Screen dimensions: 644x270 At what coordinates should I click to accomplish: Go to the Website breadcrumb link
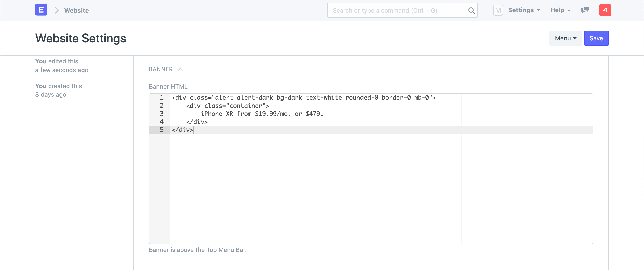pyautogui.click(x=76, y=10)
